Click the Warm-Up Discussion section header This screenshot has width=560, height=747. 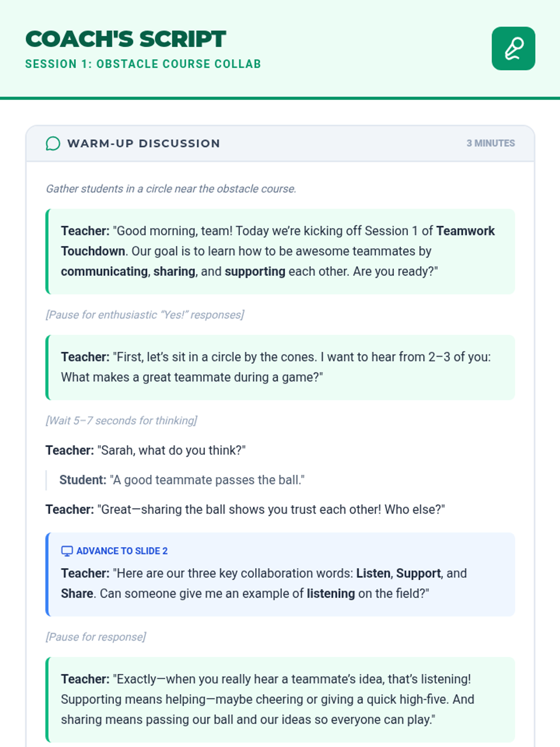(144, 143)
